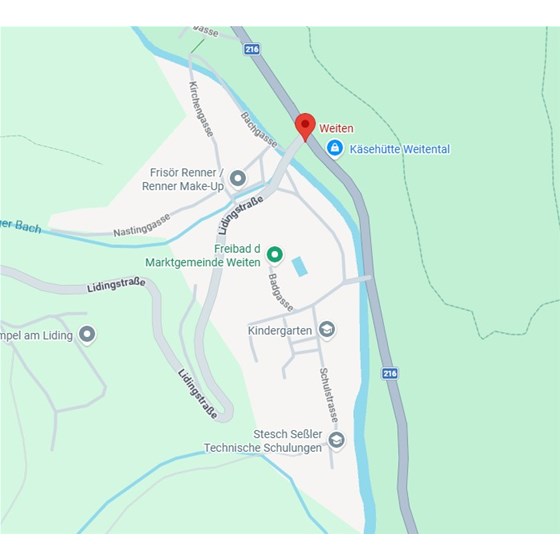Click the Kirchengasse street label
Viewport: 560px width, 560px height.
[201, 109]
